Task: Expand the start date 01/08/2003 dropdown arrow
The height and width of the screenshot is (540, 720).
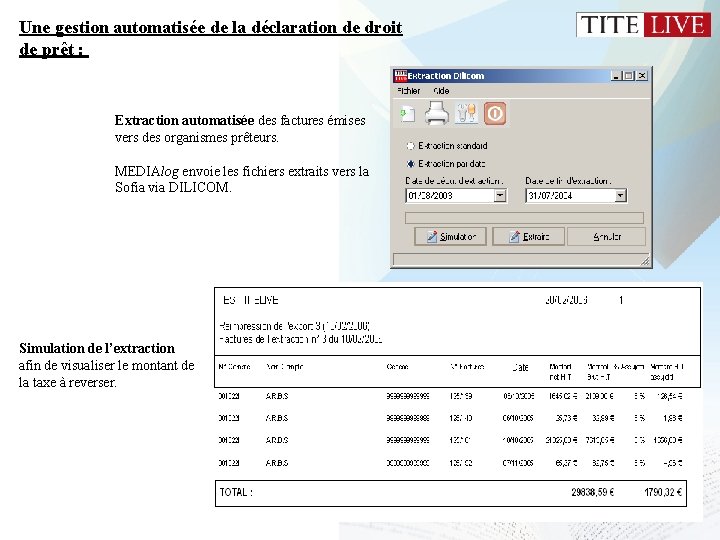Action: (x=500, y=196)
